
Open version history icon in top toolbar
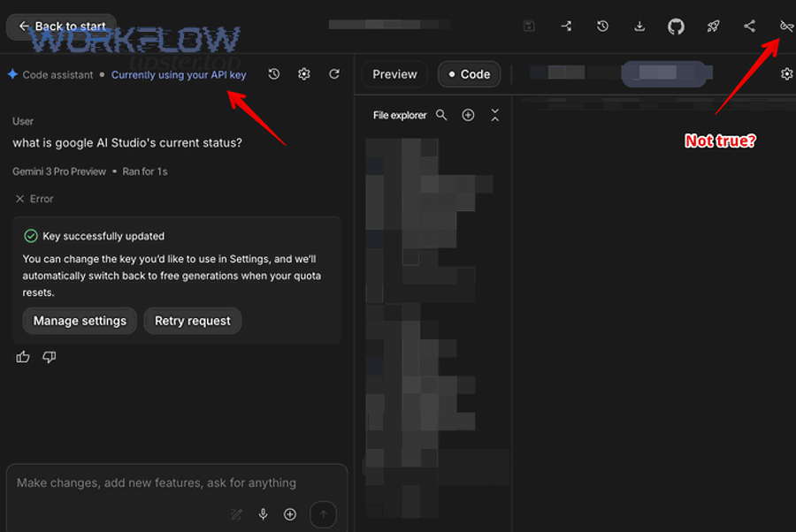click(602, 27)
